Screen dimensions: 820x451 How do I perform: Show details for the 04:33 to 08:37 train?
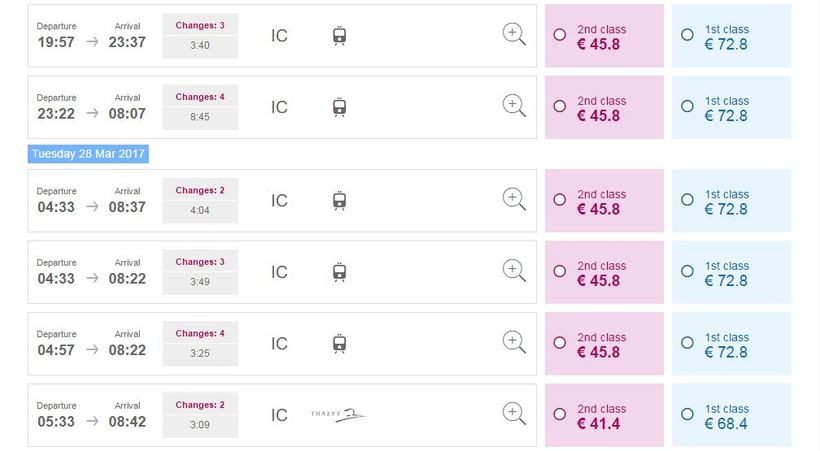click(514, 200)
